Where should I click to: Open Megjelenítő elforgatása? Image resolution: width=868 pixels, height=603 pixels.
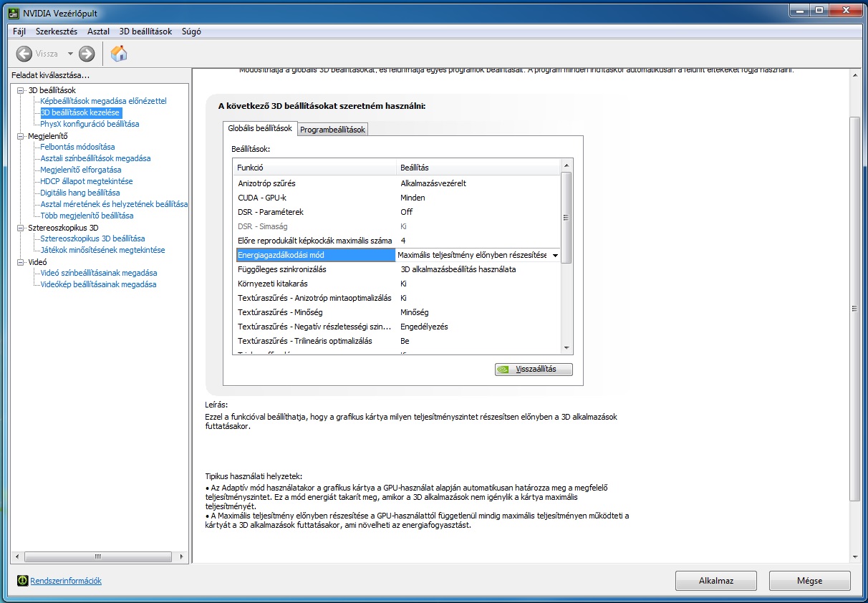pyautogui.click(x=81, y=170)
